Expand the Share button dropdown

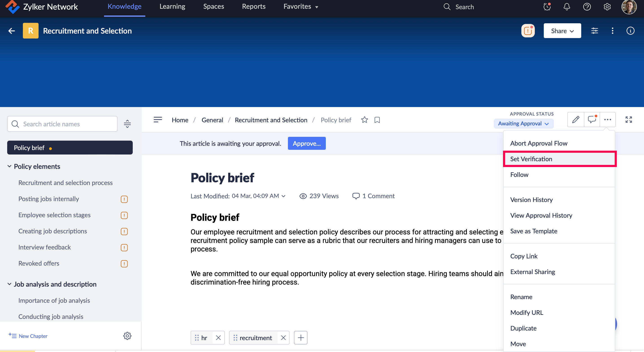coord(562,31)
